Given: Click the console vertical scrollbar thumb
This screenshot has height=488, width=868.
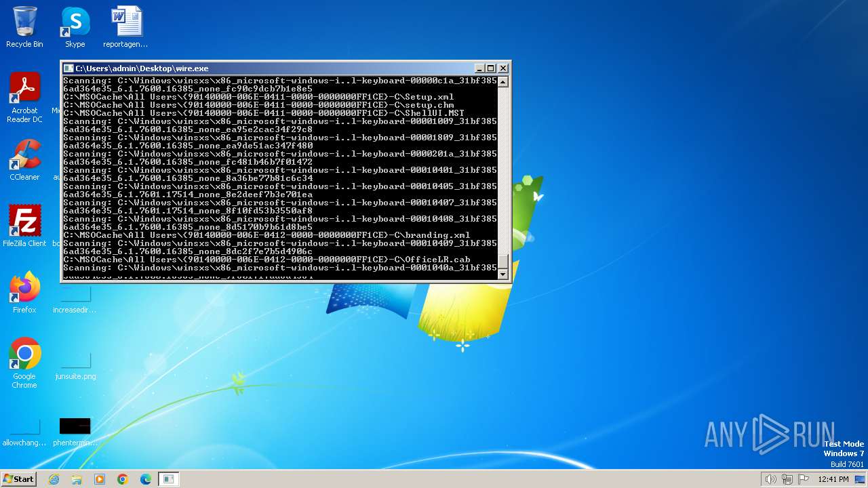Looking at the screenshot, I should pyautogui.click(x=502, y=261).
